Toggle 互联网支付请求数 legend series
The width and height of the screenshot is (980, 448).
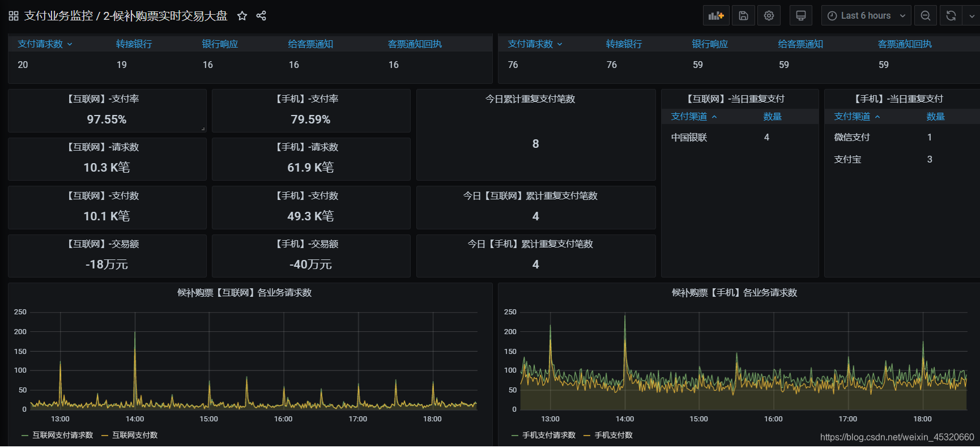(x=62, y=436)
